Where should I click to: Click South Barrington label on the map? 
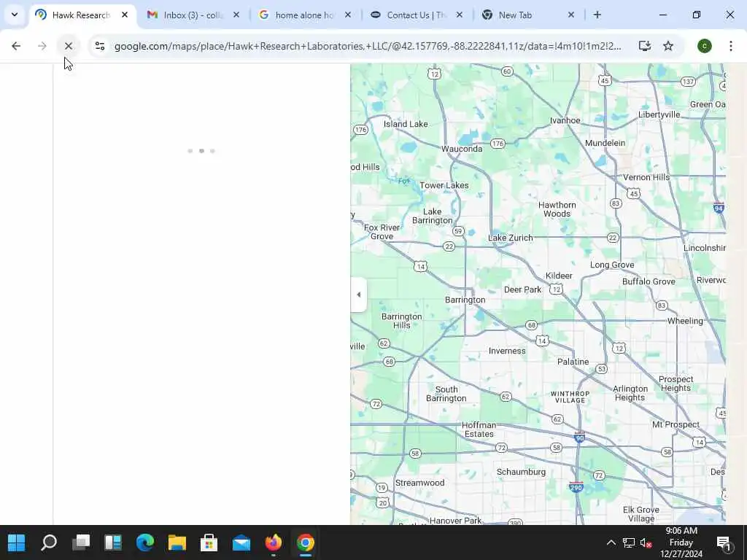tap(446, 394)
